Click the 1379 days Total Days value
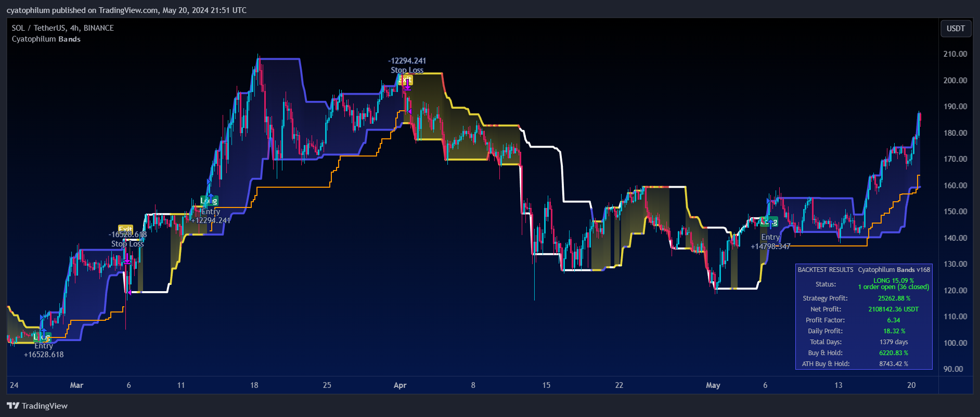Image resolution: width=980 pixels, height=417 pixels. 894,342
